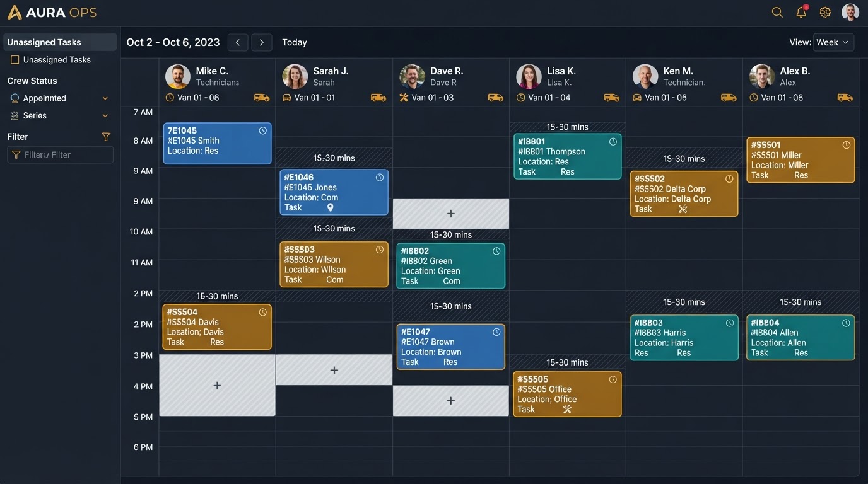
Task: Go to the previous week
Action: [238, 42]
